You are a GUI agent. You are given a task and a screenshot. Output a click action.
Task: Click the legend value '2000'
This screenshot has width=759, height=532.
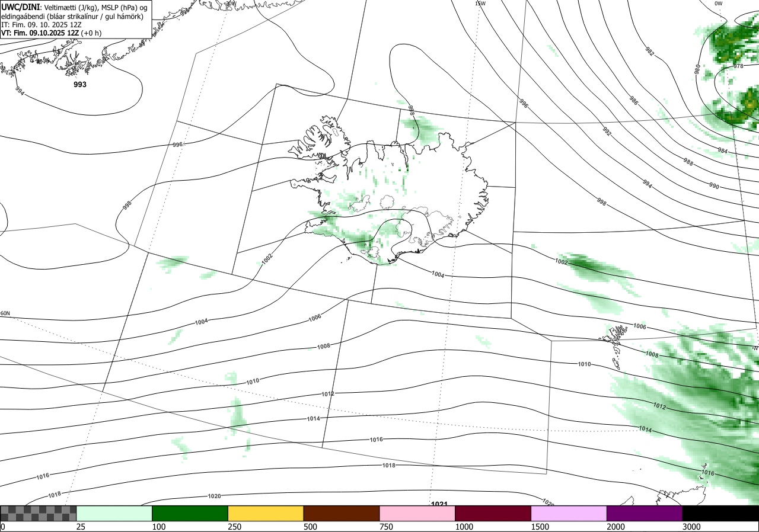(616, 527)
